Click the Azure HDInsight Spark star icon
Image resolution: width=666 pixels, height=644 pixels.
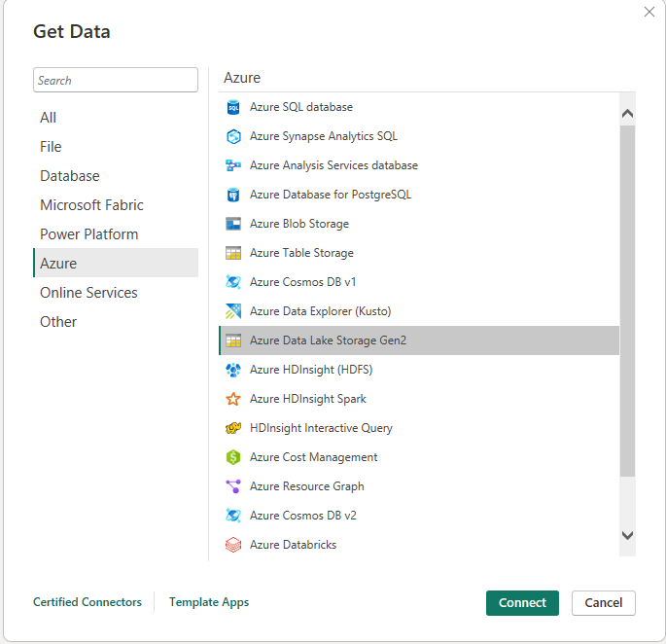tap(233, 399)
